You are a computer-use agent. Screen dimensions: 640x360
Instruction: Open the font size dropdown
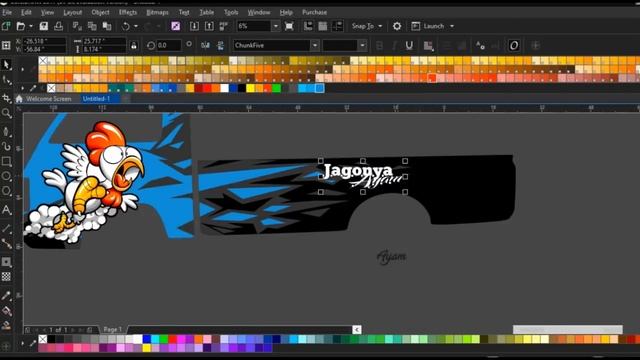point(362,45)
